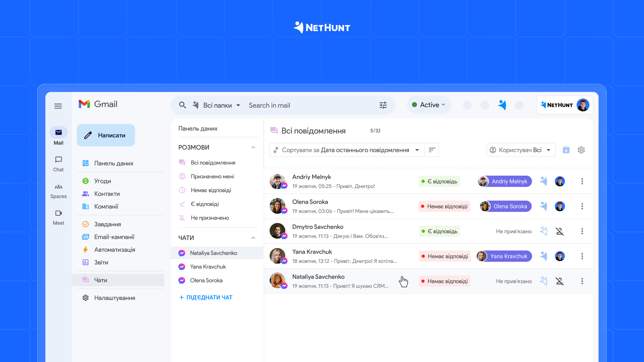This screenshot has height=362, width=644.
Task: Open the NetHunt icon on Olena Soroka's row
Action: pyautogui.click(x=543, y=206)
